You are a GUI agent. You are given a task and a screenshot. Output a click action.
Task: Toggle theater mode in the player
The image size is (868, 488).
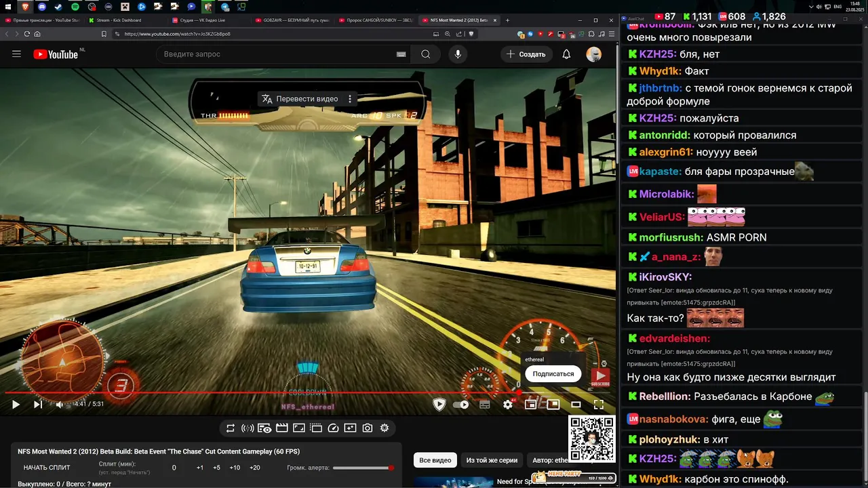coord(576,405)
